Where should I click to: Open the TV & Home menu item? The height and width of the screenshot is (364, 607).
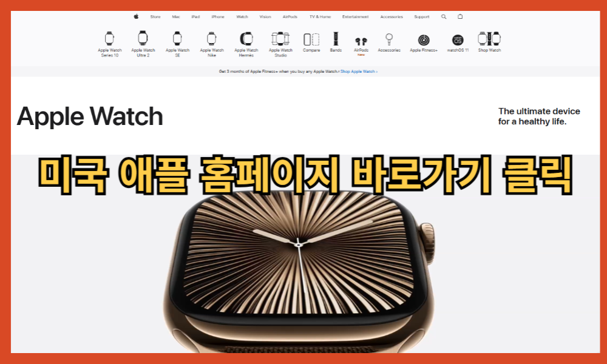point(320,16)
